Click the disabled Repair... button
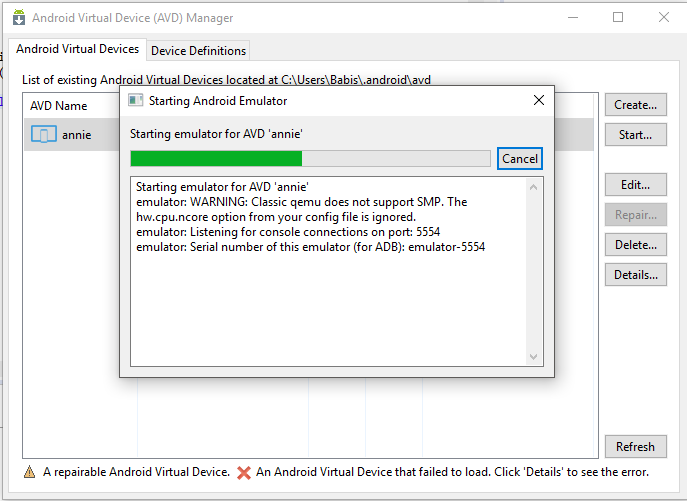The height and width of the screenshot is (501, 687). [635, 215]
